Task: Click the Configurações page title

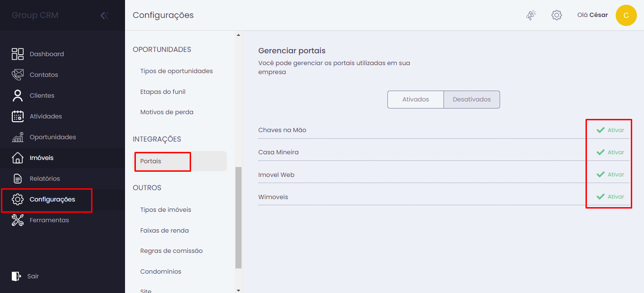Action: point(163,15)
